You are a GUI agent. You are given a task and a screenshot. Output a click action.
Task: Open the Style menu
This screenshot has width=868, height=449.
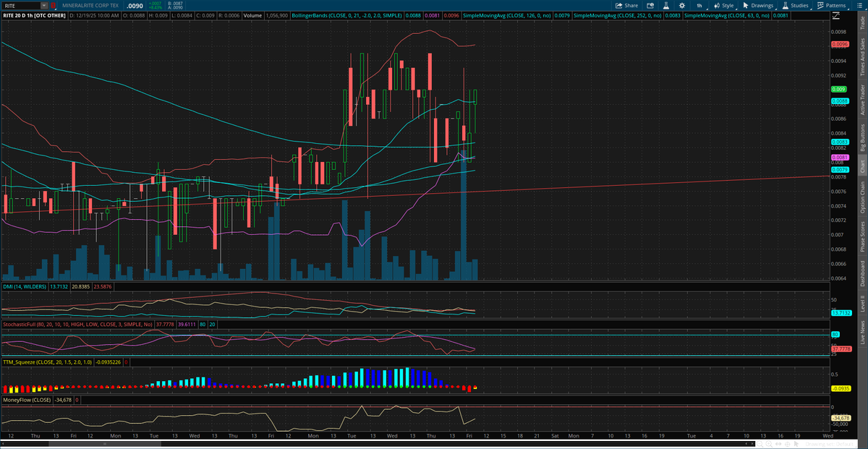click(x=723, y=5)
